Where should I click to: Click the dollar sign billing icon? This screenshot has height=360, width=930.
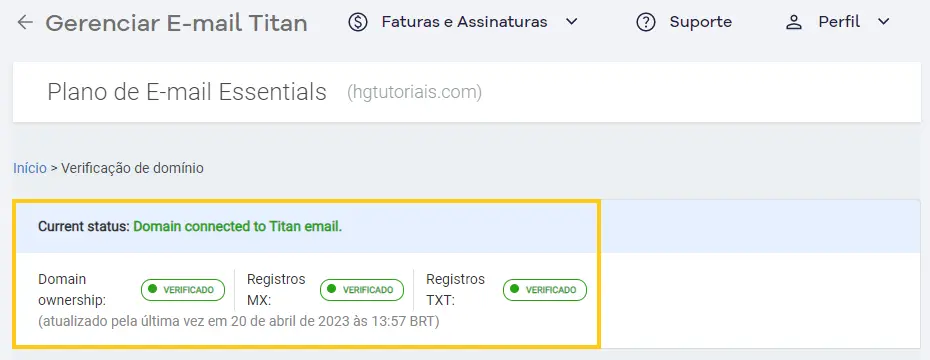click(358, 23)
